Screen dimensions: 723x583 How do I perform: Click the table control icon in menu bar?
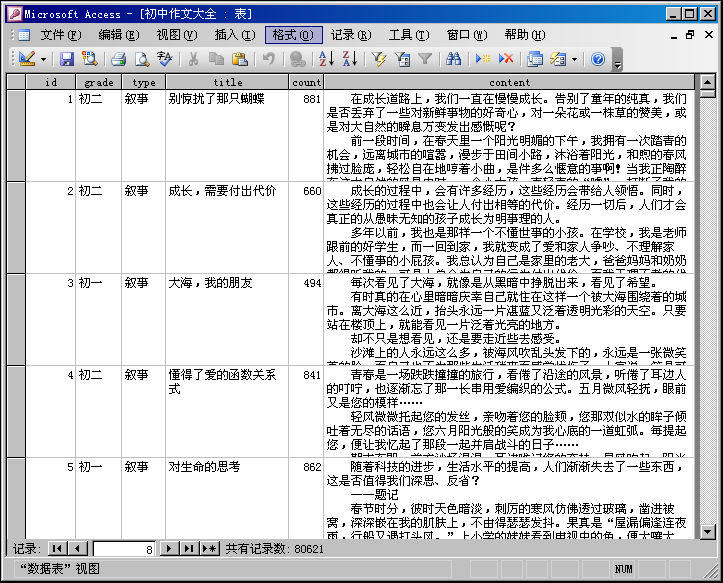pos(24,35)
